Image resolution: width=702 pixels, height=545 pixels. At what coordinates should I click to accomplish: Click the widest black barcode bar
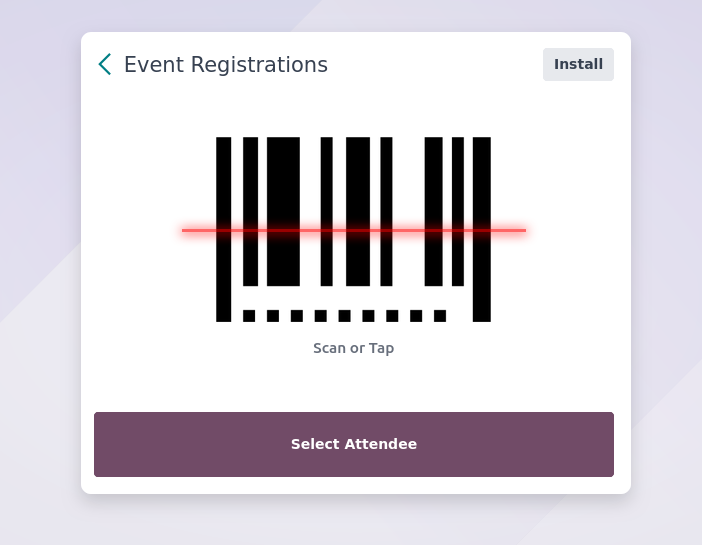click(x=283, y=211)
